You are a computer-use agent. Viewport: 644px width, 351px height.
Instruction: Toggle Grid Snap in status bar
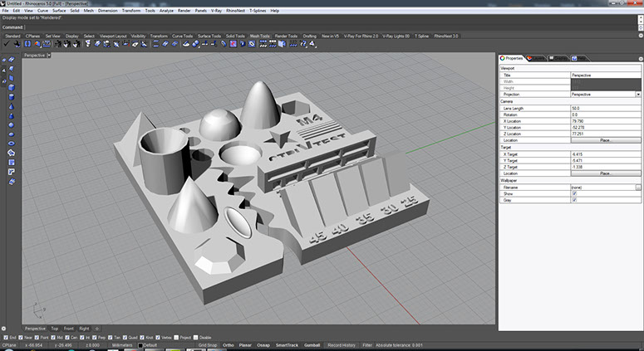click(x=208, y=345)
